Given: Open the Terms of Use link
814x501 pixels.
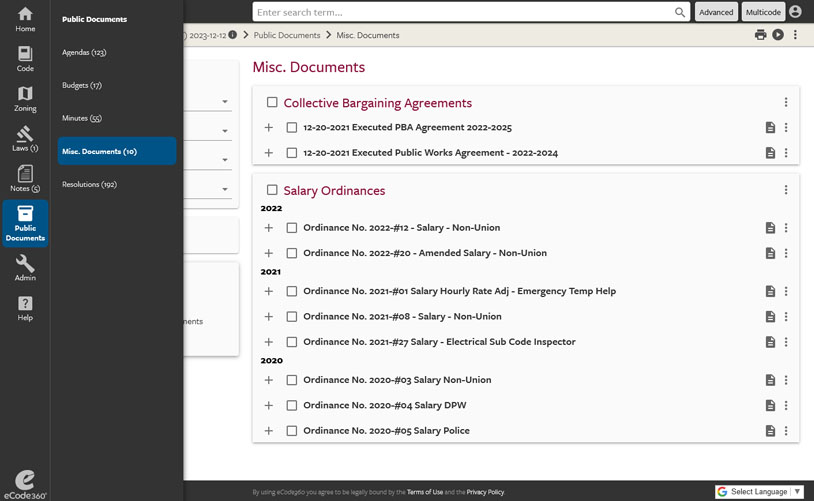Looking at the screenshot, I should pos(425,492).
